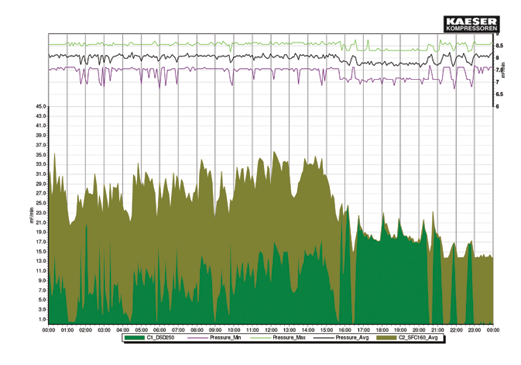Click the 45.0 flow axis value
The height and width of the screenshot is (365, 521).
point(41,106)
